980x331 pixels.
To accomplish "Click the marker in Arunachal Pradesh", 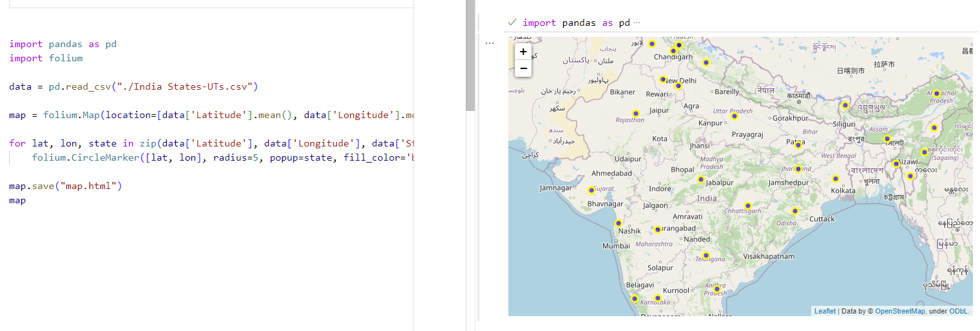I will [937, 94].
